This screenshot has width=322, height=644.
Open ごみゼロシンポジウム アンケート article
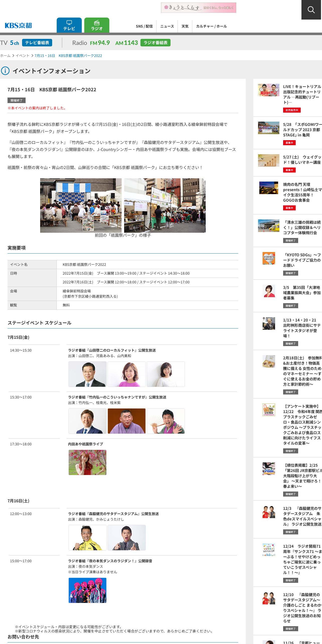(302, 425)
